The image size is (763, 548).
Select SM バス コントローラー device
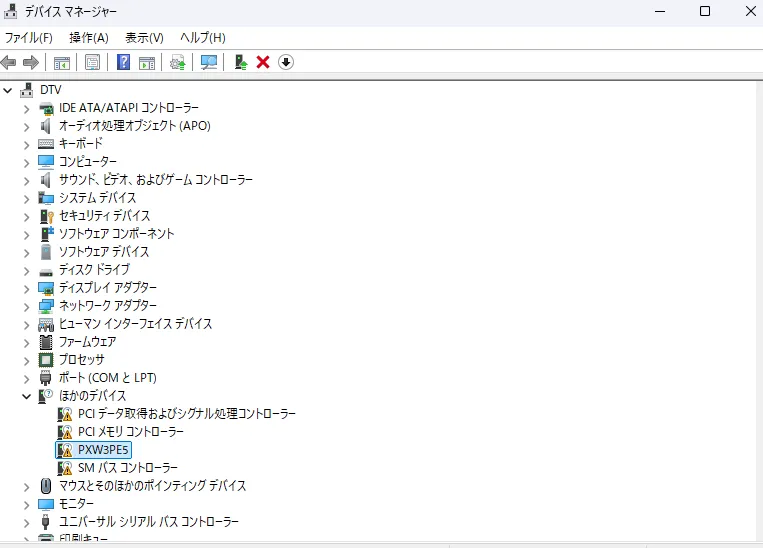pyautogui.click(x=127, y=468)
